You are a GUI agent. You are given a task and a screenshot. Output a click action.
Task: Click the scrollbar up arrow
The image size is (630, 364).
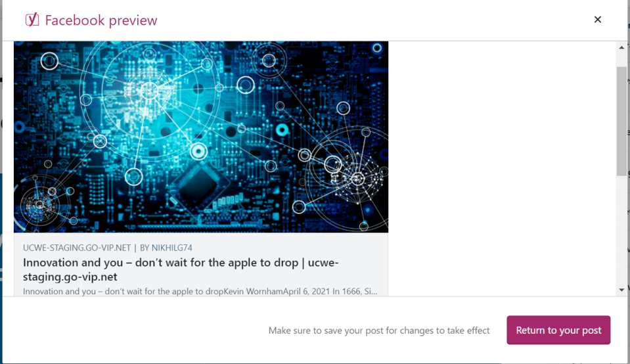point(621,47)
